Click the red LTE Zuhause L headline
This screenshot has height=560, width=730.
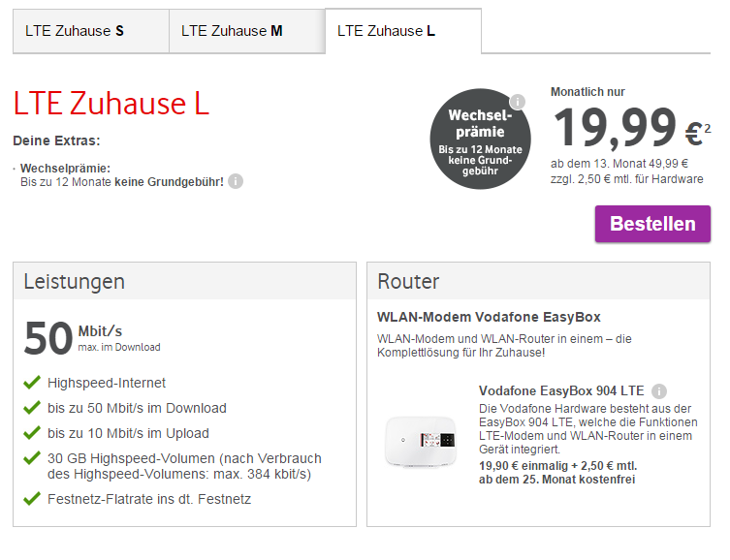click(111, 104)
